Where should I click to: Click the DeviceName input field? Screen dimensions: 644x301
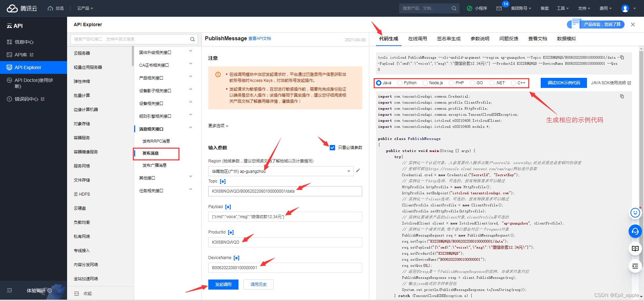(285, 268)
